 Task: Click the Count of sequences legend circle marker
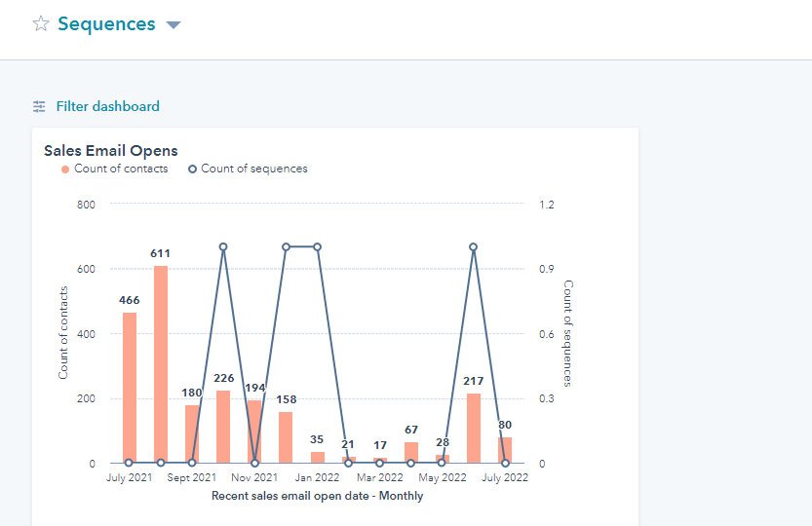192,169
